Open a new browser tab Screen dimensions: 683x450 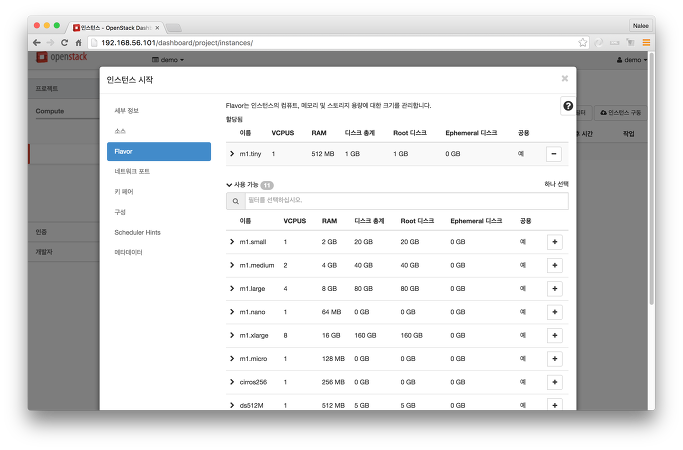(x=174, y=28)
